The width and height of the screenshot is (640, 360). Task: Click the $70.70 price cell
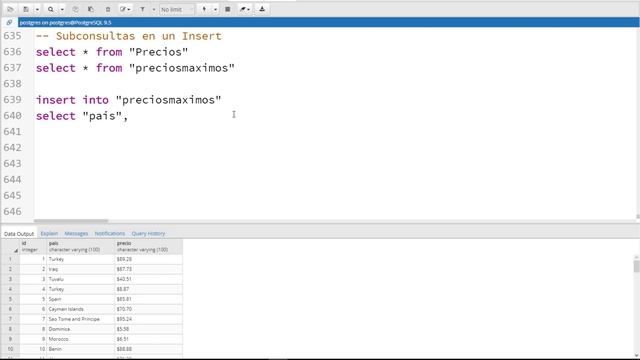click(x=149, y=309)
